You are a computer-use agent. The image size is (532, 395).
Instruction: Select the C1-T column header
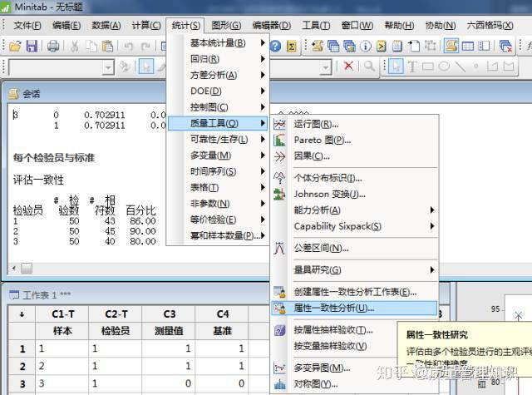coord(62,314)
